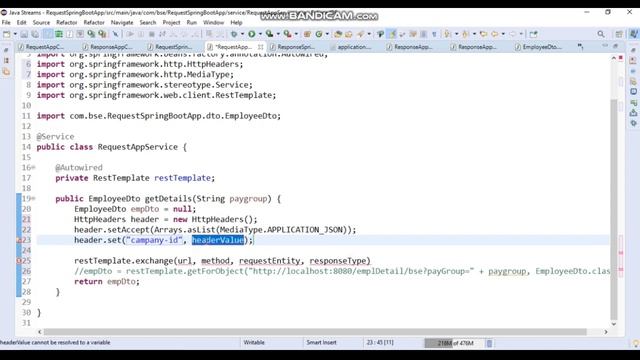Click the Next Annotation icon
This screenshot has width=640, height=360.
tap(448, 34)
